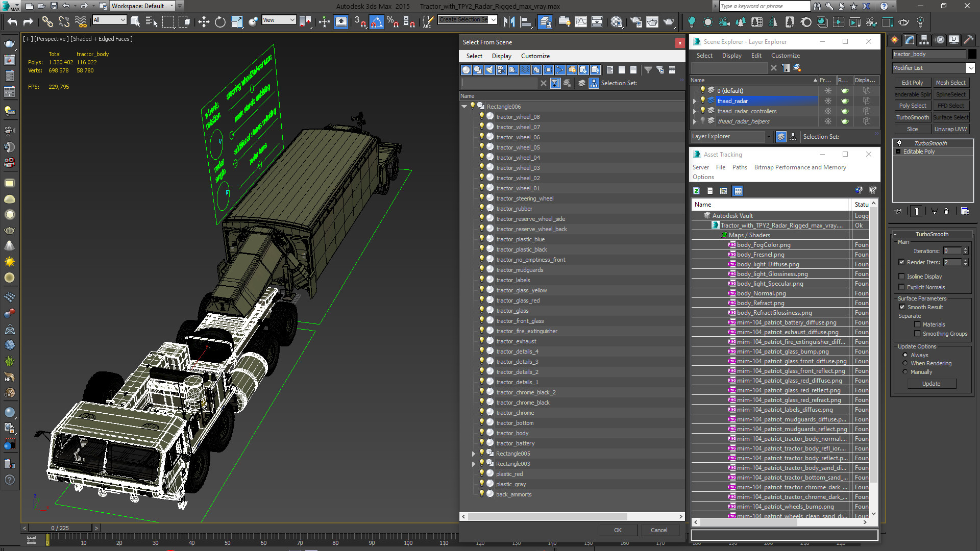Open the Material Editor icon
The width and height of the screenshot is (980, 551).
617,22
